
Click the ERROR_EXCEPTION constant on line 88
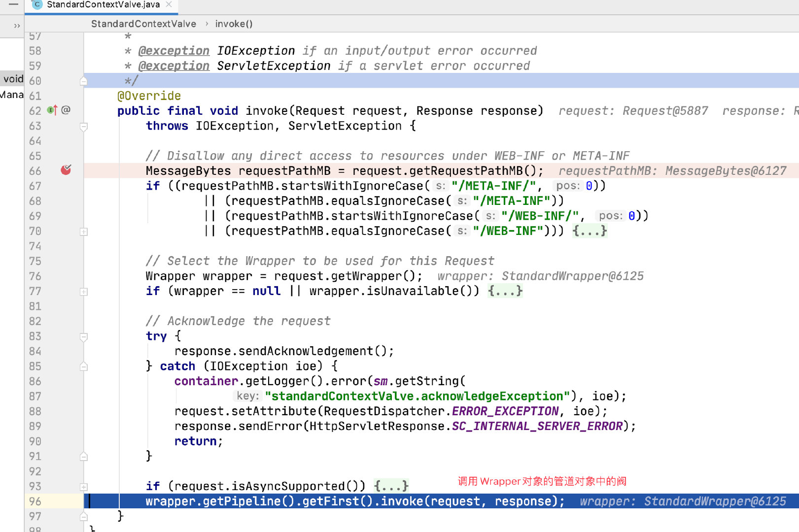pyautogui.click(x=505, y=411)
